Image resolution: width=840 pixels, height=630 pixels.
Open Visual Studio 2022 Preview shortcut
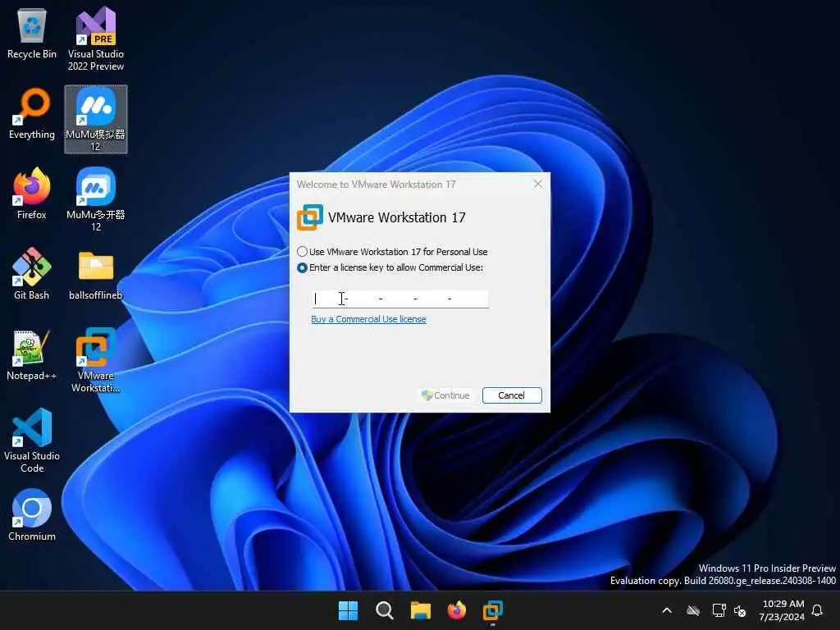(x=96, y=39)
